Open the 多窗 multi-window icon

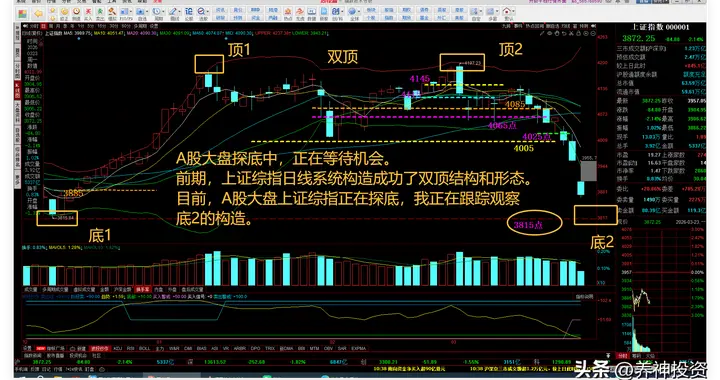(x=491, y=13)
